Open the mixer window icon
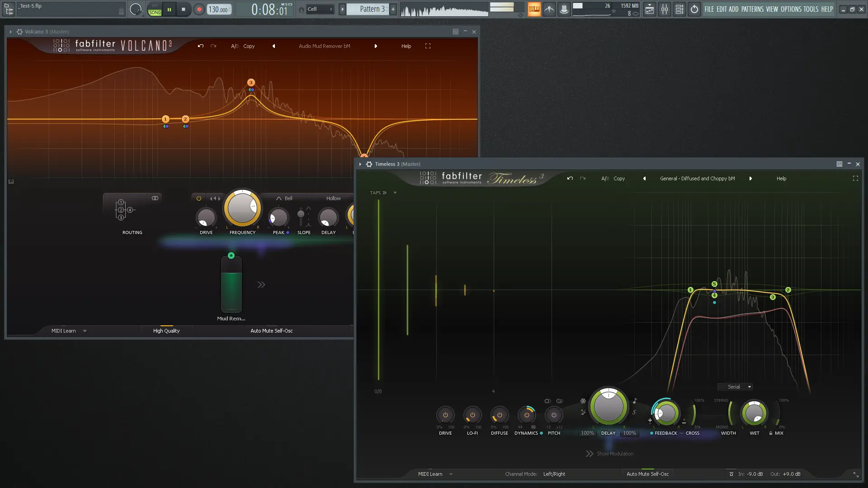The height and width of the screenshot is (488, 868). [664, 9]
